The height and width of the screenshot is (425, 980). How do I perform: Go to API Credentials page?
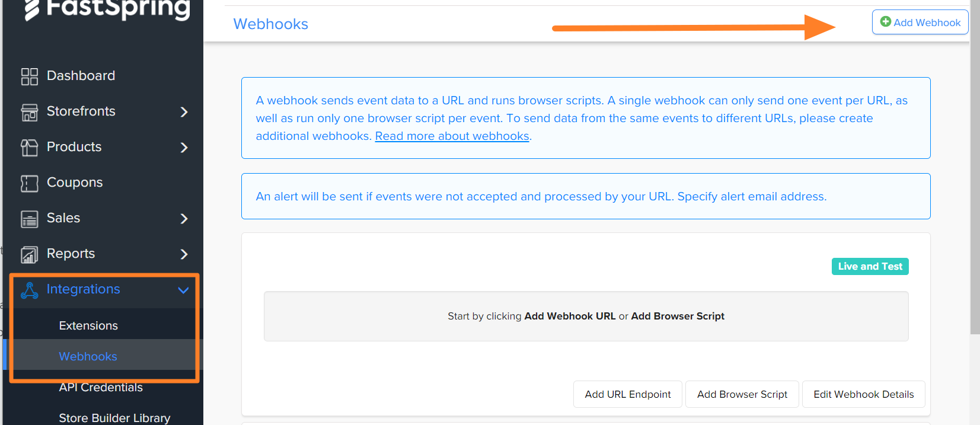[x=101, y=388]
